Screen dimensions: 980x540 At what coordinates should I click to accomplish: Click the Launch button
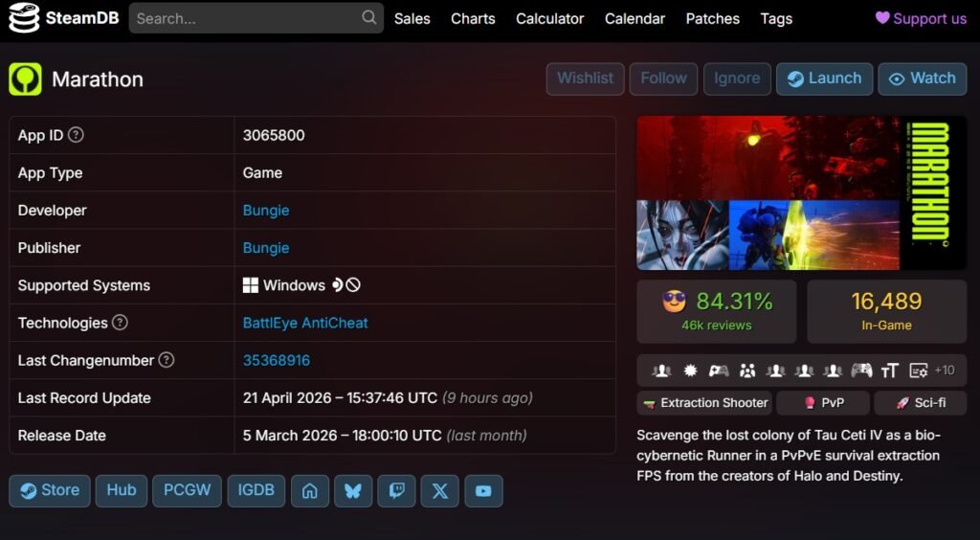(824, 79)
